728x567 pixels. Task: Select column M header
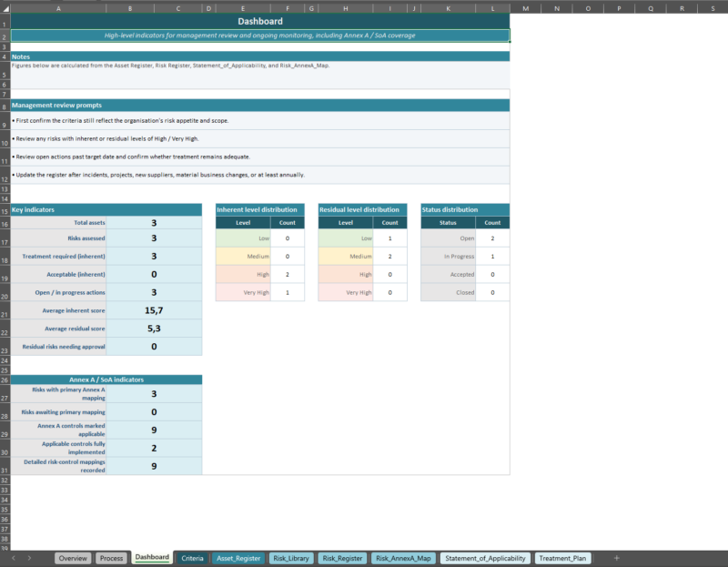point(526,8)
